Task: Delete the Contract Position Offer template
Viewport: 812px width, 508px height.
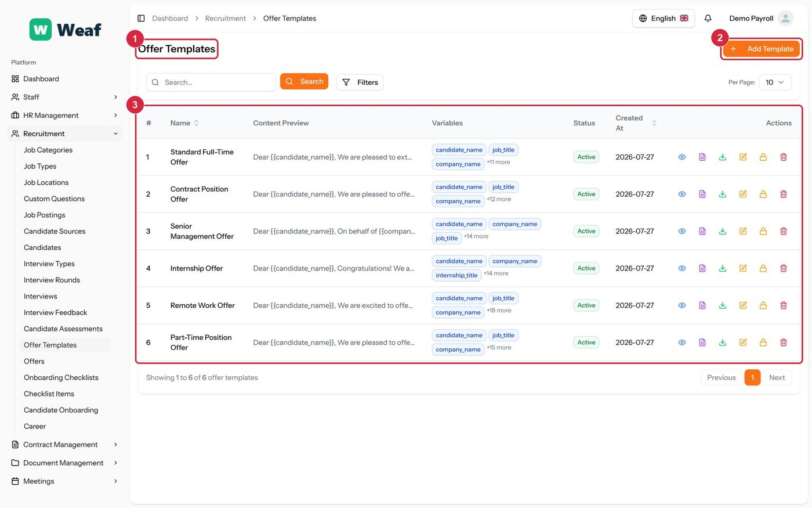Action: coord(784,194)
